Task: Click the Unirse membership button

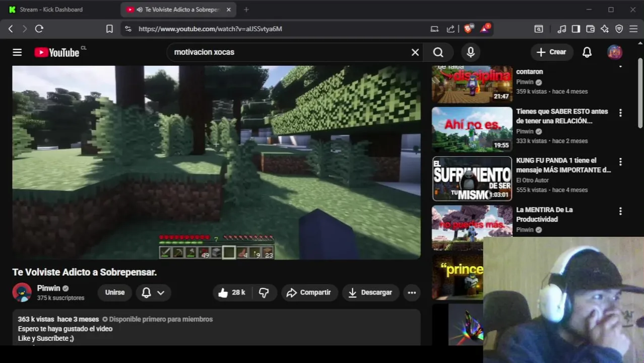Action: pyautogui.click(x=115, y=292)
